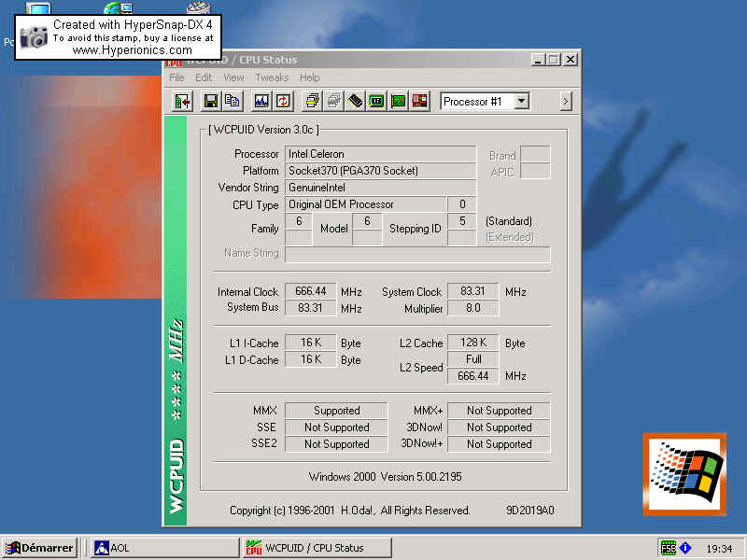Click the MMX+ status field
The width and height of the screenshot is (747, 560).
(x=499, y=411)
